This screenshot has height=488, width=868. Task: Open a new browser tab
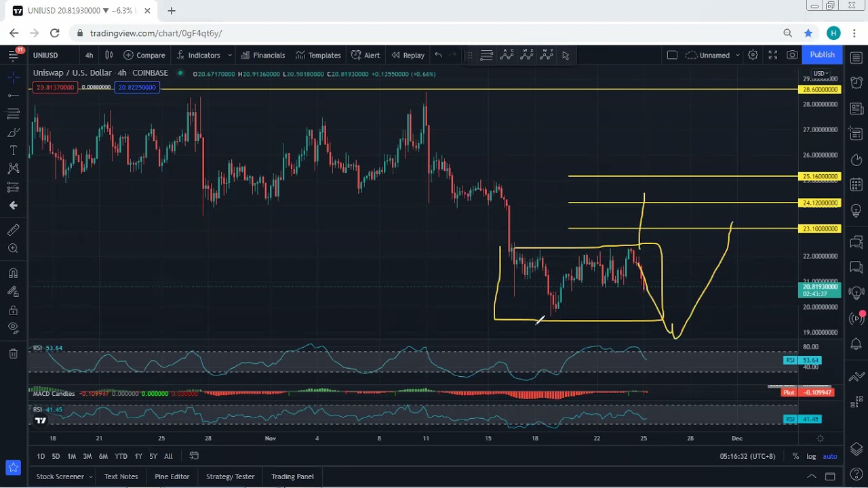pos(171,11)
